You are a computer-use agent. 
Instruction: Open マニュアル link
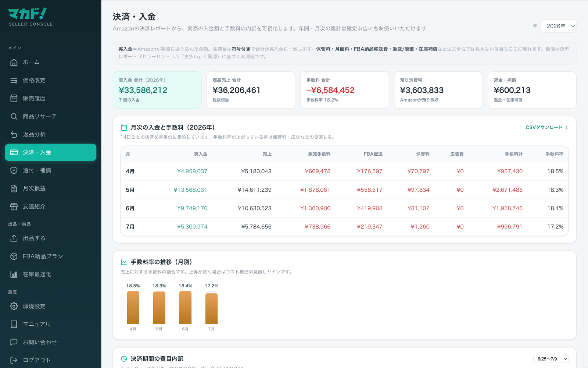(x=51, y=324)
